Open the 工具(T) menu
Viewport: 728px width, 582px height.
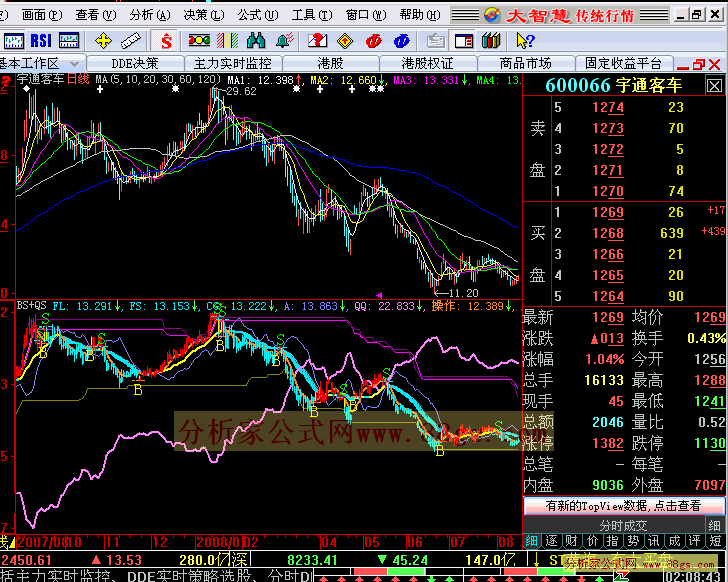coord(312,15)
